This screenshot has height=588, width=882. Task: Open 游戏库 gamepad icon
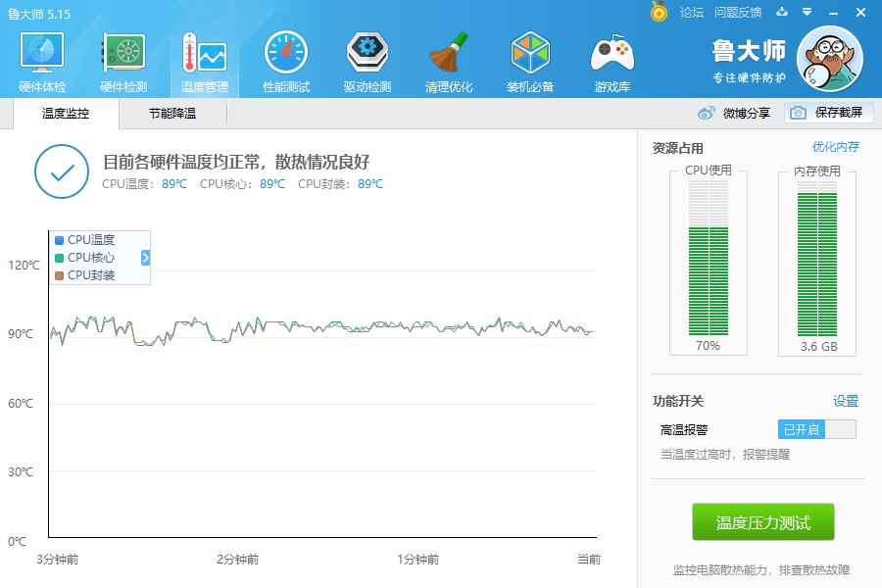612,54
